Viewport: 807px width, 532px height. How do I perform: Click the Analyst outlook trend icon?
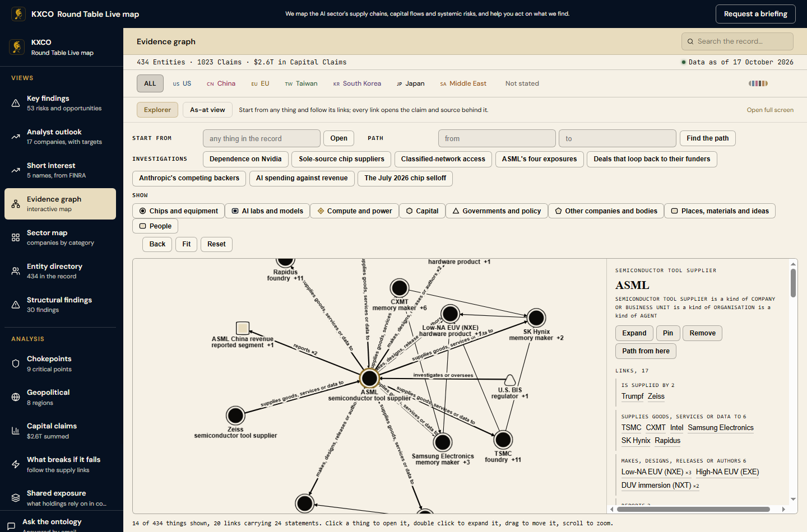pyautogui.click(x=16, y=137)
